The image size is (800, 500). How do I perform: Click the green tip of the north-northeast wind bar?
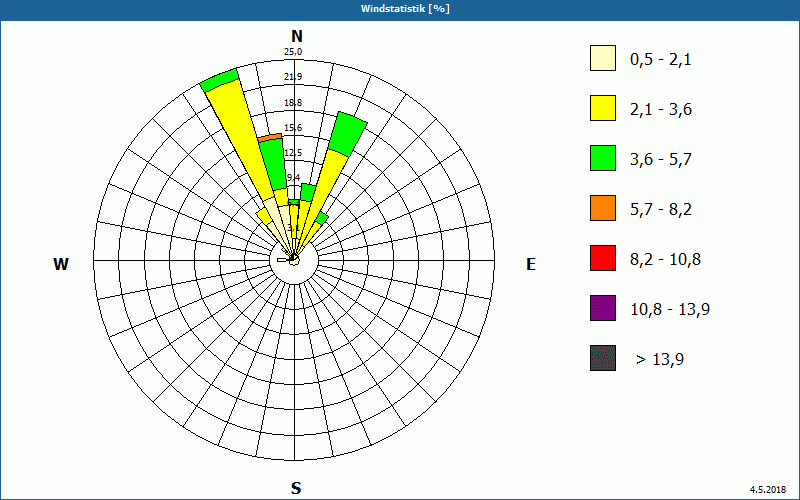pyautogui.click(x=348, y=133)
